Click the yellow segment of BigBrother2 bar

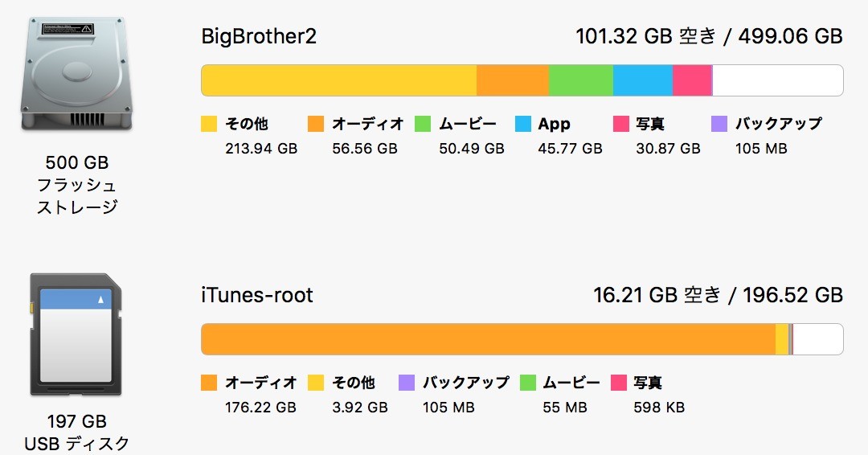(x=339, y=81)
